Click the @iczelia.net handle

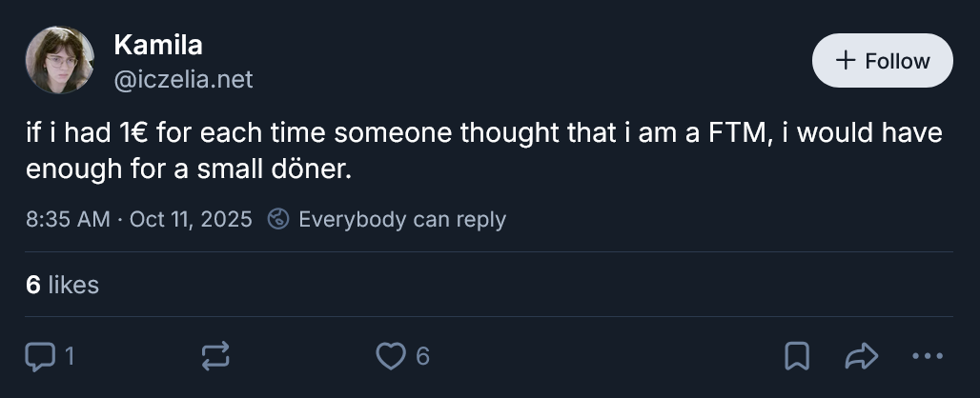[x=184, y=80]
